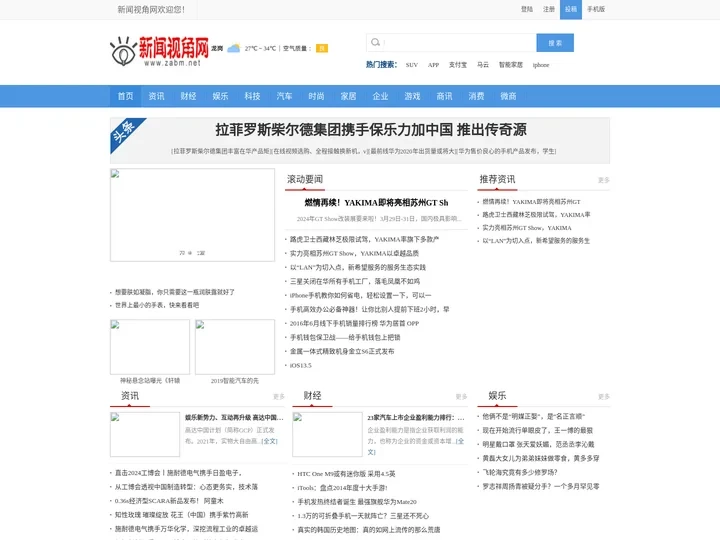Open 手机钱包保卫战 article

(x=345, y=338)
